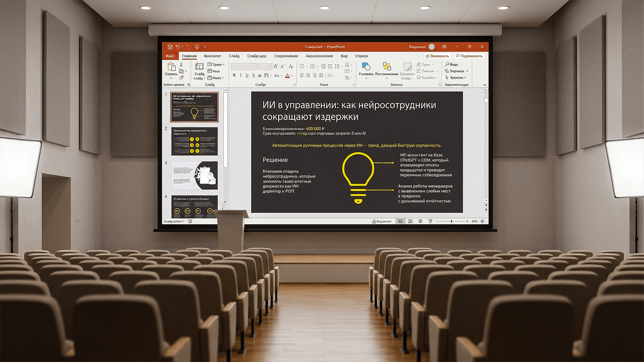The width and height of the screenshot is (644, 362).
Task: Apply the red font color swatch
Action: pyautogui.click(x=287, y=76)
